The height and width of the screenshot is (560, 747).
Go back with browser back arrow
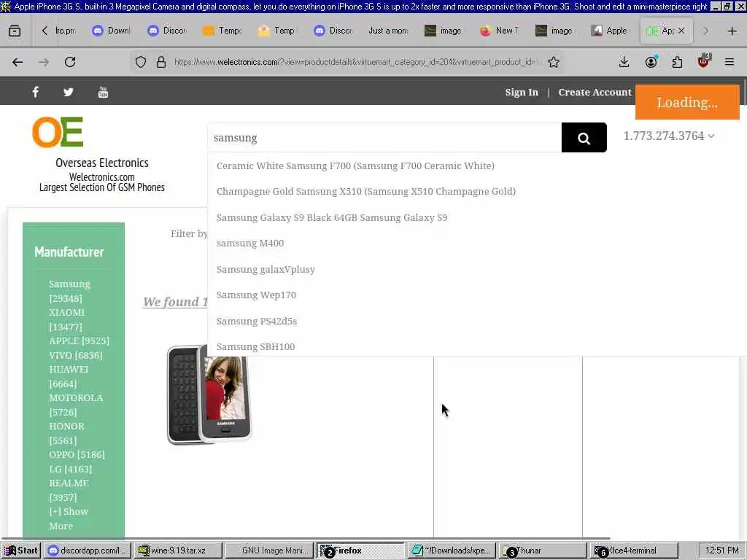pyautogui.click(x=18, y=62)
